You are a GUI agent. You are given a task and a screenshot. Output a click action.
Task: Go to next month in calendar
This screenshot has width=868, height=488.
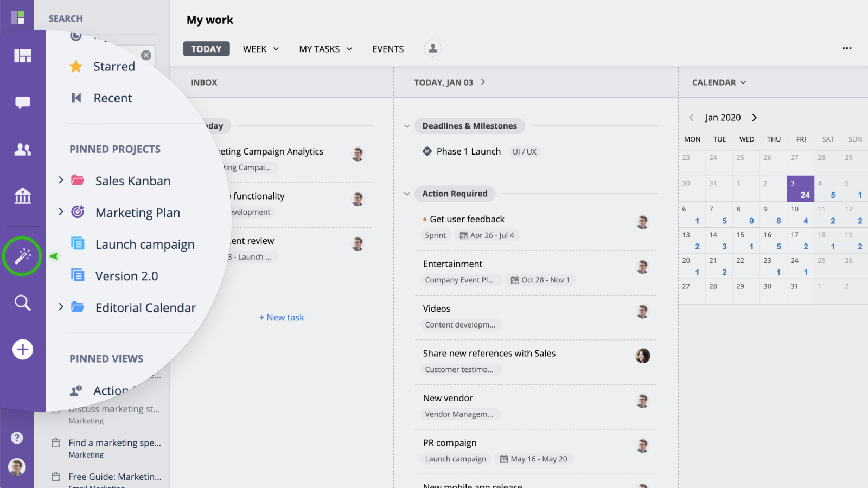click(x=754, y=118)
